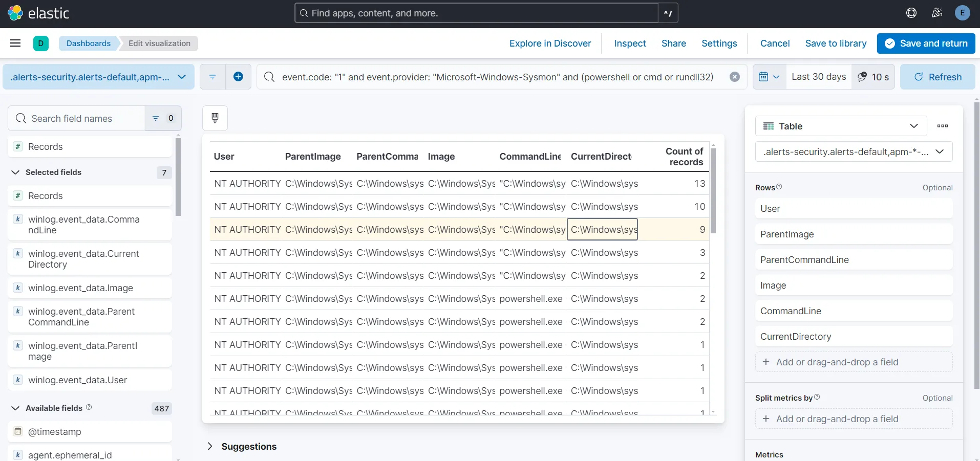This screenshot has width=980, height=461.
Task: Open the date picker calendar dropdown
Action: [769, 77]
